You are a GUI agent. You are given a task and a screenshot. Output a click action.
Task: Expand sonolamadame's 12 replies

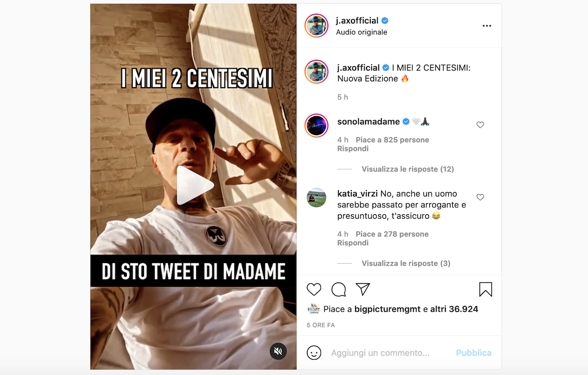408,169
